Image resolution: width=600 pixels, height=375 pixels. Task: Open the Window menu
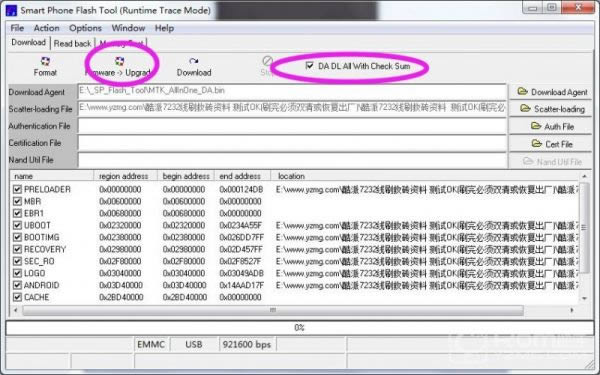pos(128,28)
